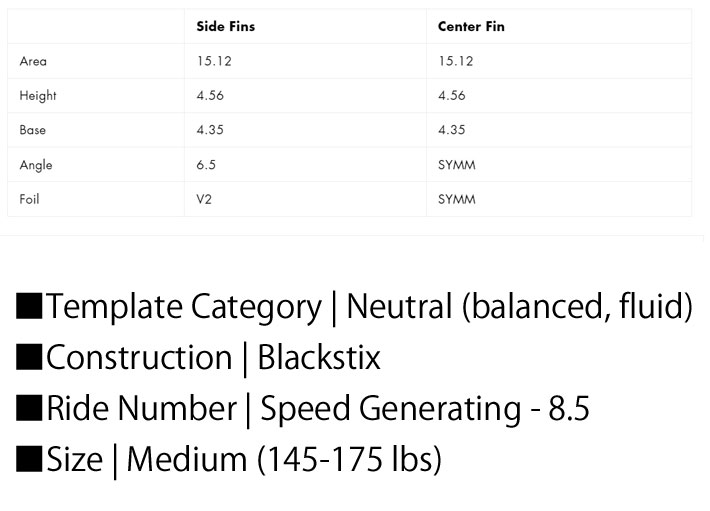710x511 pixels.
Task: Click Side Fins angle value 6.5
Action: pos(206,165)
